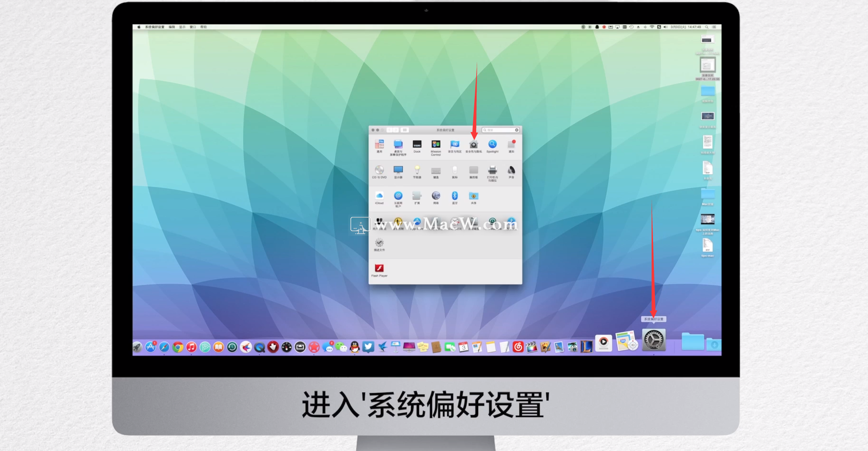868x451 pixels.
Task: Open 触控板 (Trackpad) preference pane
Action: 474,172
